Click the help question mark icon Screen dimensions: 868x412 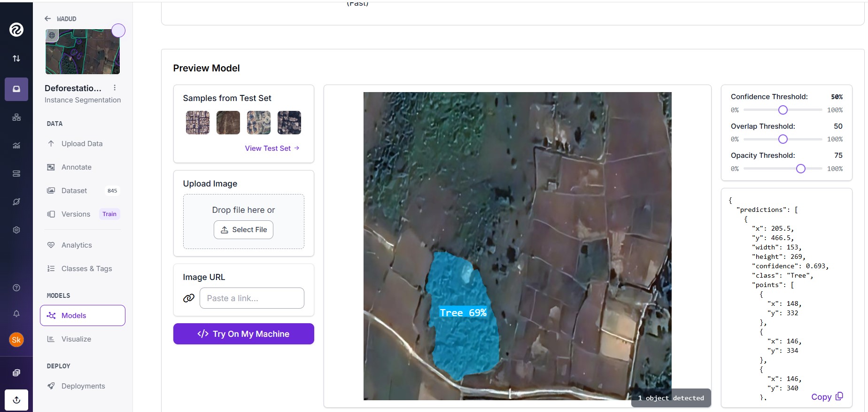coord(16,288)
